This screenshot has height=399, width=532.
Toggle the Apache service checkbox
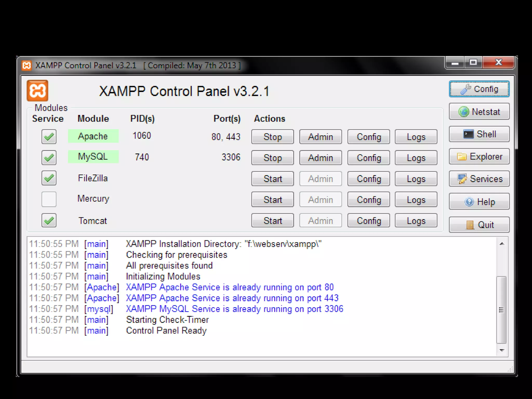[x=49, y=137]
